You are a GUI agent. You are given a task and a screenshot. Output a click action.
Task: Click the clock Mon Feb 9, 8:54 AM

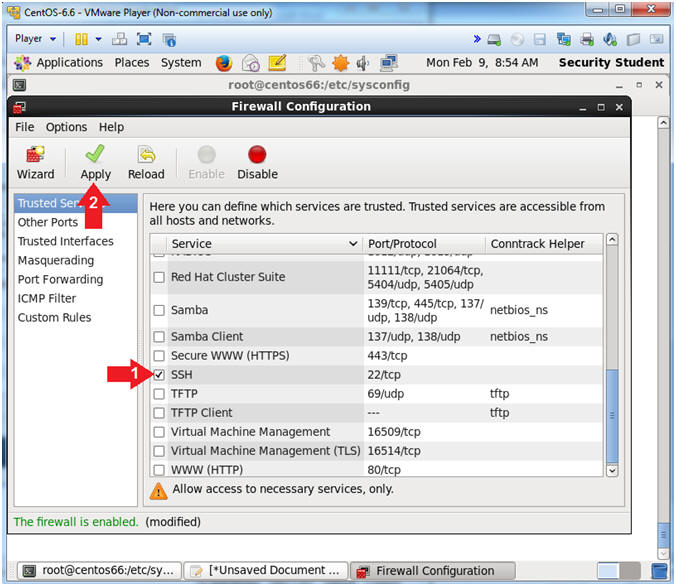point(482,63)
